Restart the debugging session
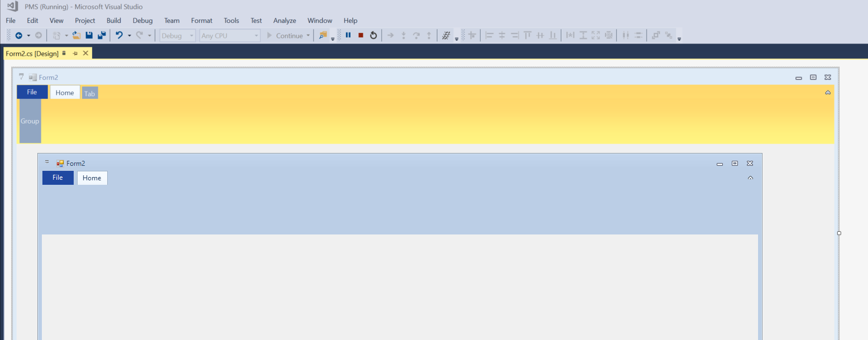This screenshot has width=868, height=340. click(x=373, y=35)
